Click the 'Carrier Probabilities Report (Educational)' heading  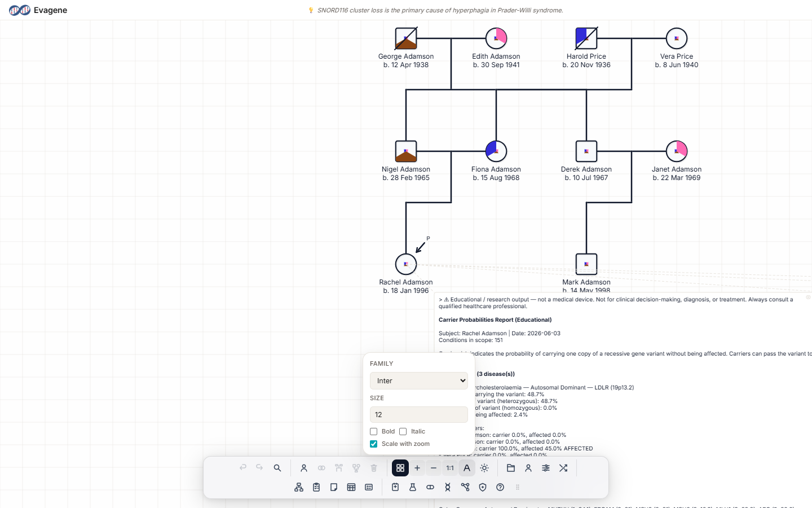pos(495,319)
